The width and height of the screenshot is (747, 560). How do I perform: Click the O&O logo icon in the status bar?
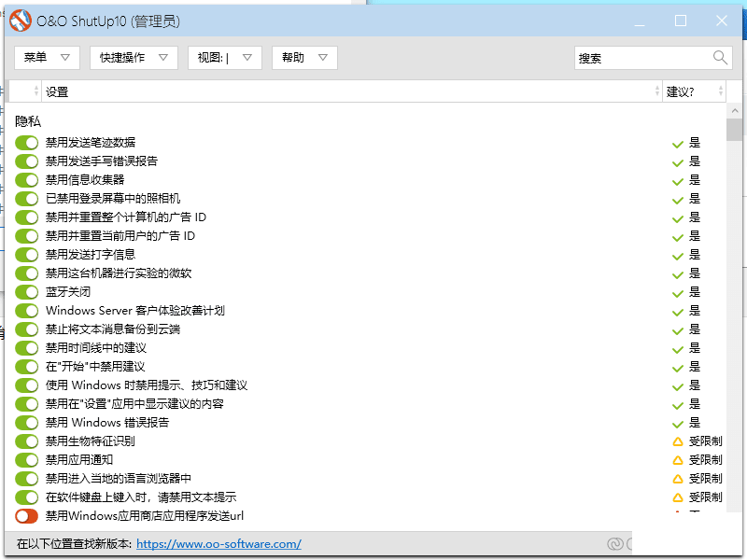(x=615, y=543)
